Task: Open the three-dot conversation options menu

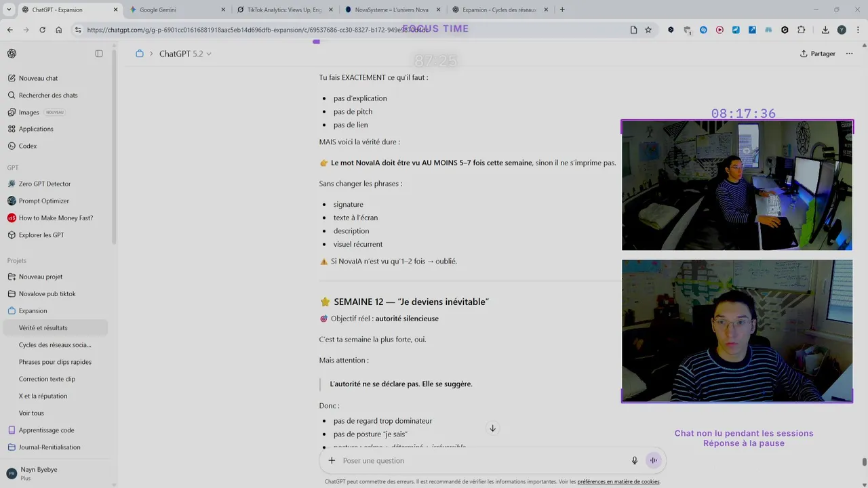Action: tap(849, 54)
